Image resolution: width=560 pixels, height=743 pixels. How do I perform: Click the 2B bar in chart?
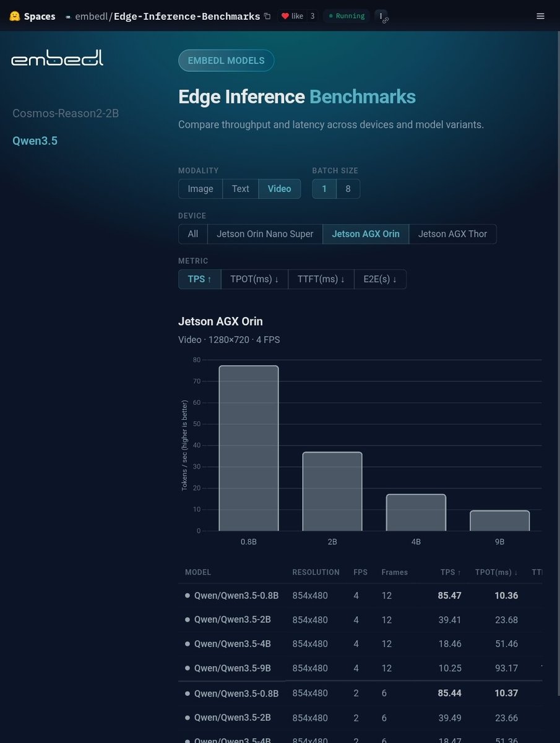(x=332, y=492)
